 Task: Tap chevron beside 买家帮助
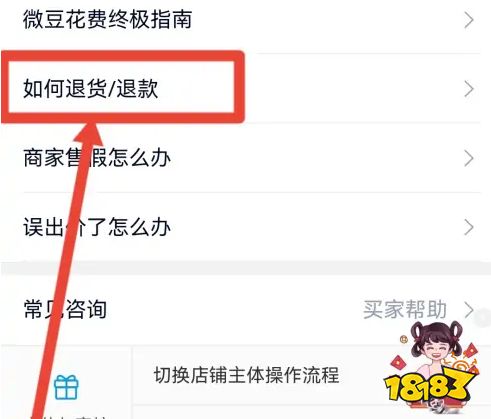pos(469,310)
